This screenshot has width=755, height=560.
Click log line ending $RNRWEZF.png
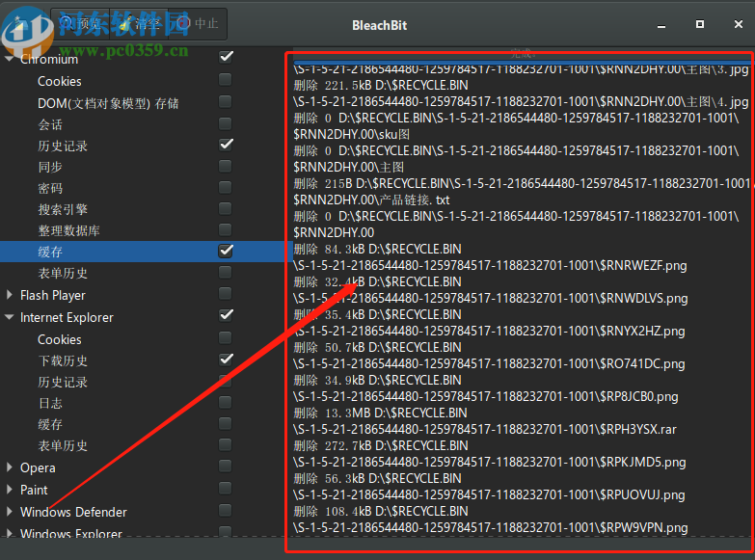[490, 265]
